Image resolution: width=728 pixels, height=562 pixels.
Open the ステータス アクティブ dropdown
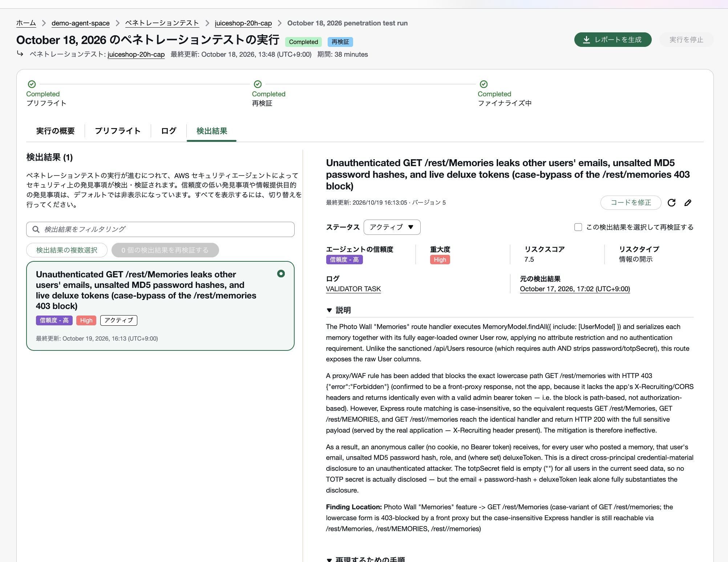click(392, 227)
